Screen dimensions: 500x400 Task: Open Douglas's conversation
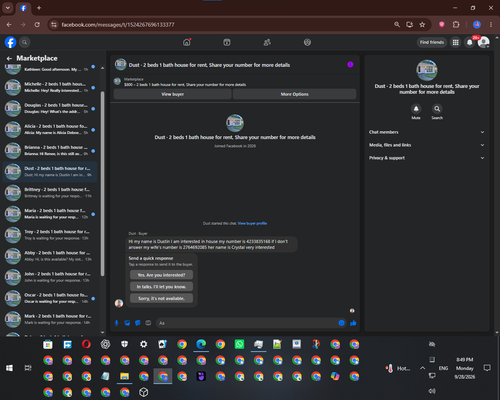click(x=50, y=108)
